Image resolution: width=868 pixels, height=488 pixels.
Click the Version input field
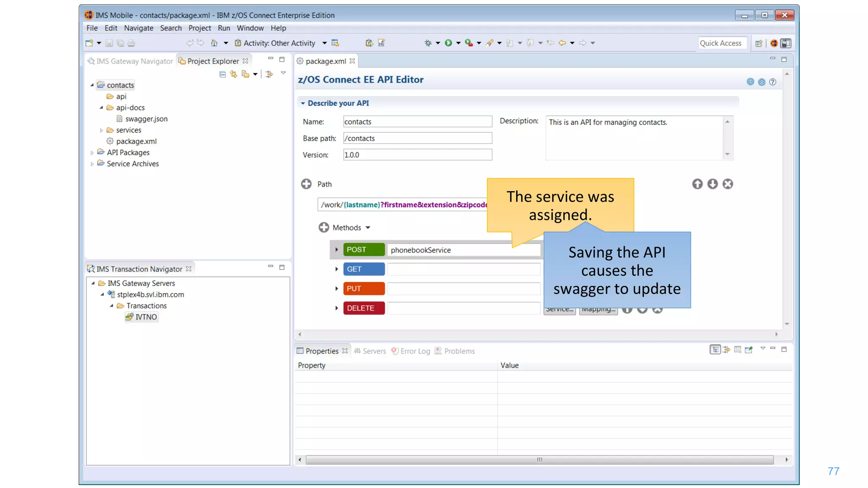pos(417,155)
